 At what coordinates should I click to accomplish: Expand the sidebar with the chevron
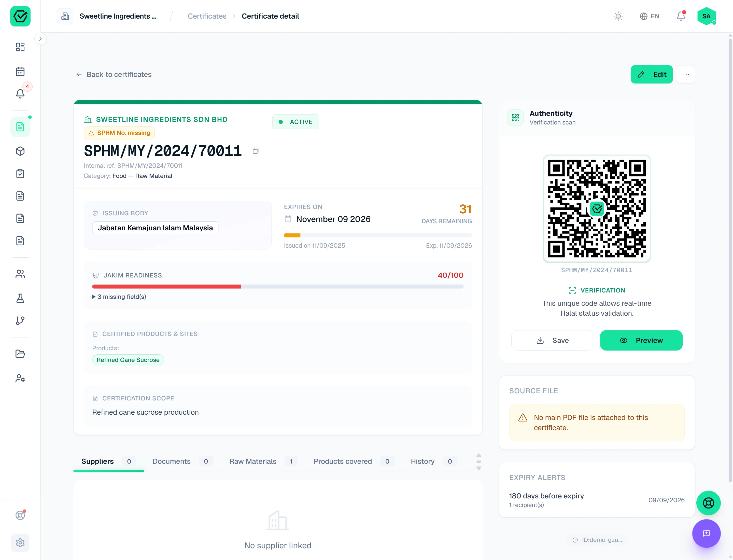point(40,39)
